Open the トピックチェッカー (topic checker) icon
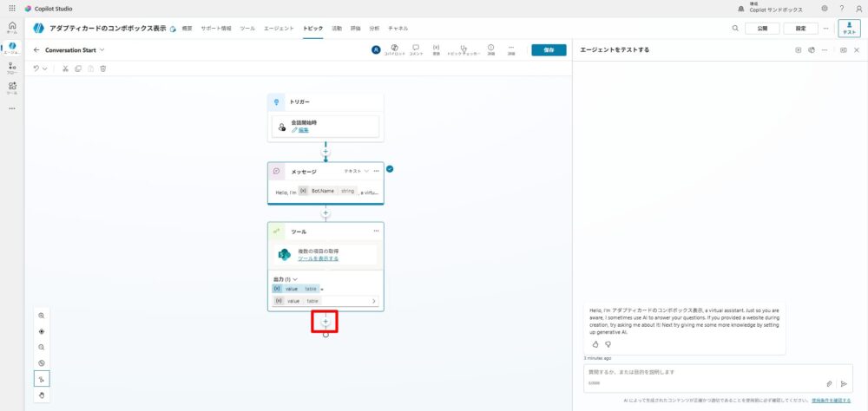 tap(464, 49)
